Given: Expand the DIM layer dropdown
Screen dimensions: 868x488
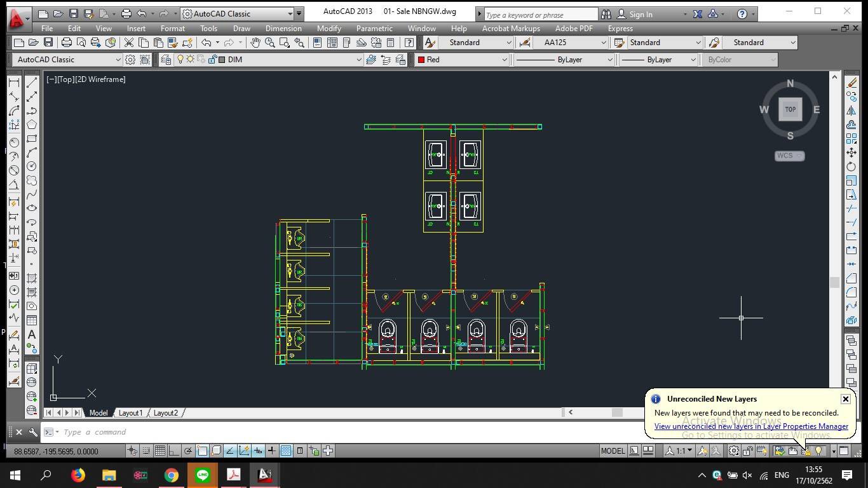Looking at the screenshot, I should tap(358, 60).
